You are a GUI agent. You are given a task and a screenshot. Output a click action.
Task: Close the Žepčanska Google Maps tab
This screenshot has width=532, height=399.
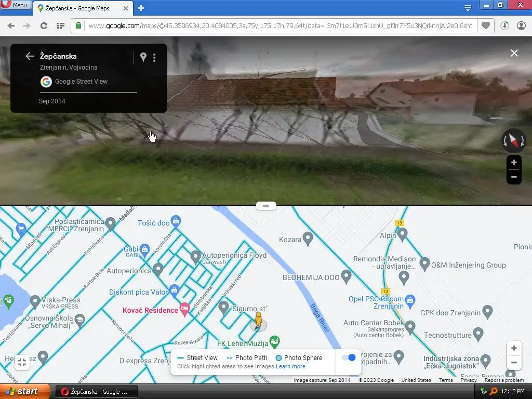pos(126,8)
